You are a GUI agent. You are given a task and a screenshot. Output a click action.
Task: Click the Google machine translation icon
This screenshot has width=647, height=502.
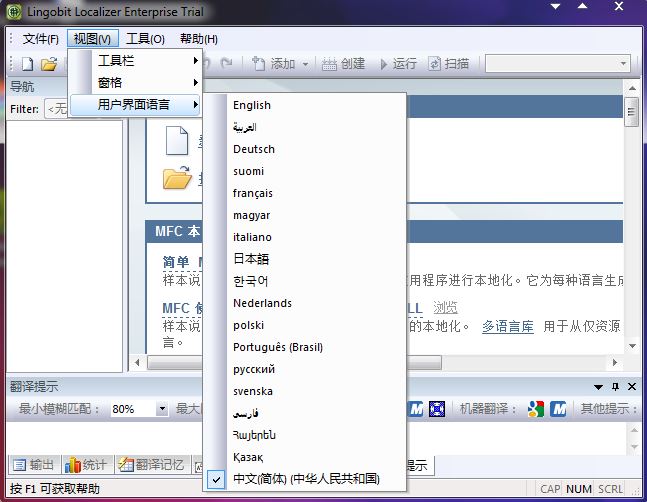[536, 409]
